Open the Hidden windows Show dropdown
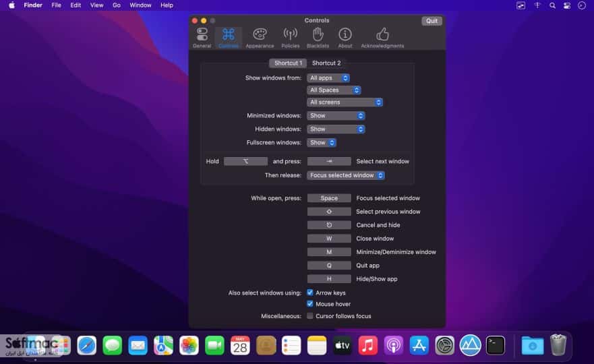The height and width of the screenshot is (364, 594). [336, 129]
